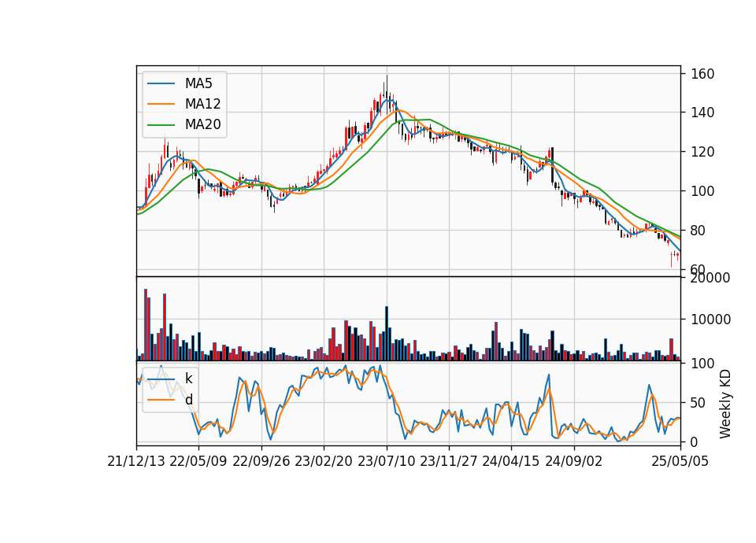
Task: Click the green MA20 legend line sample
Action: [161, 124]
